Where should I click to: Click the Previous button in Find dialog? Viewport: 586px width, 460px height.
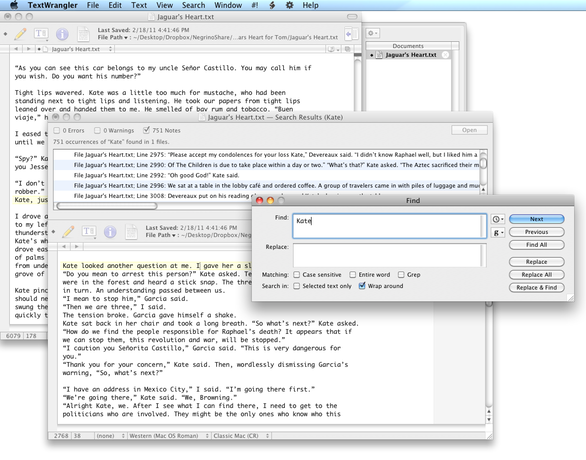[536, 232]
